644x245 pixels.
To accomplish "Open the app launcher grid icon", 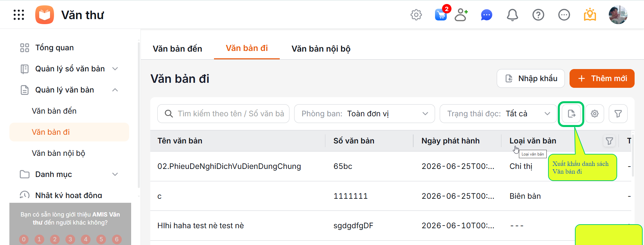I will pyautogui.click(x=19, y=15).
